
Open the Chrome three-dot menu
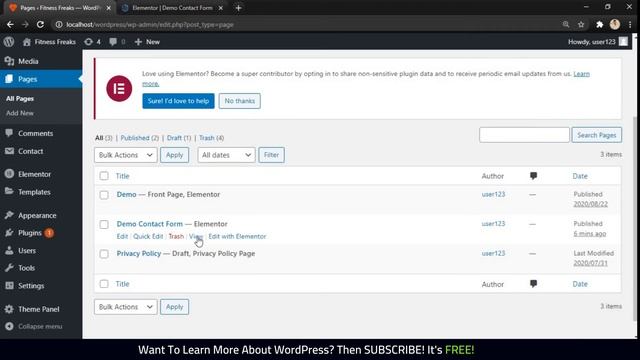630,24
